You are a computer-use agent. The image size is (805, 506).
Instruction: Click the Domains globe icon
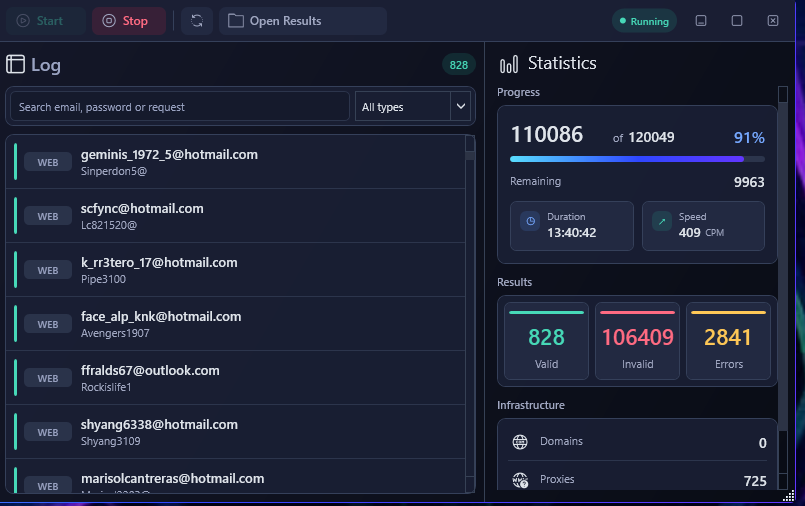click(520, 442)
